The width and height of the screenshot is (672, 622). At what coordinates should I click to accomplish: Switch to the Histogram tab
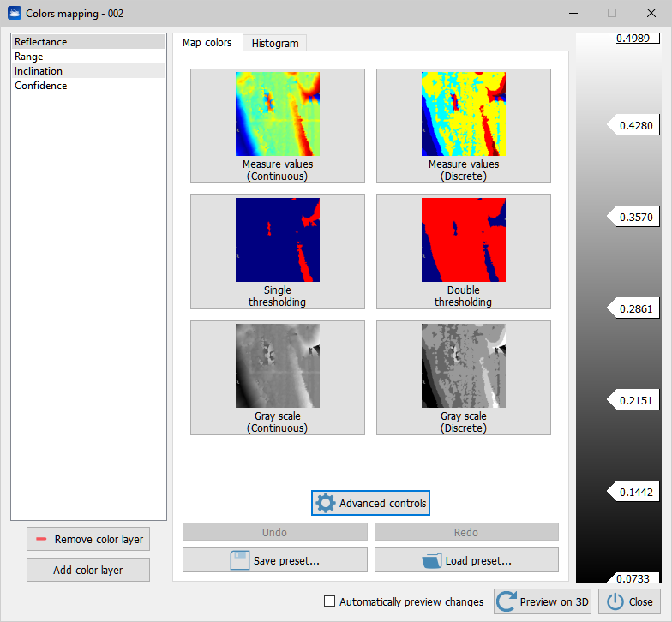[275, 43]
